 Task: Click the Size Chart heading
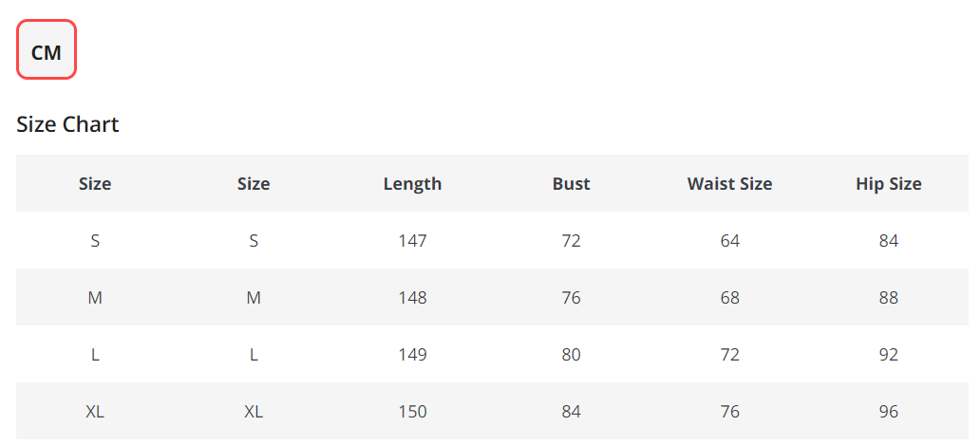click(67, 124)
